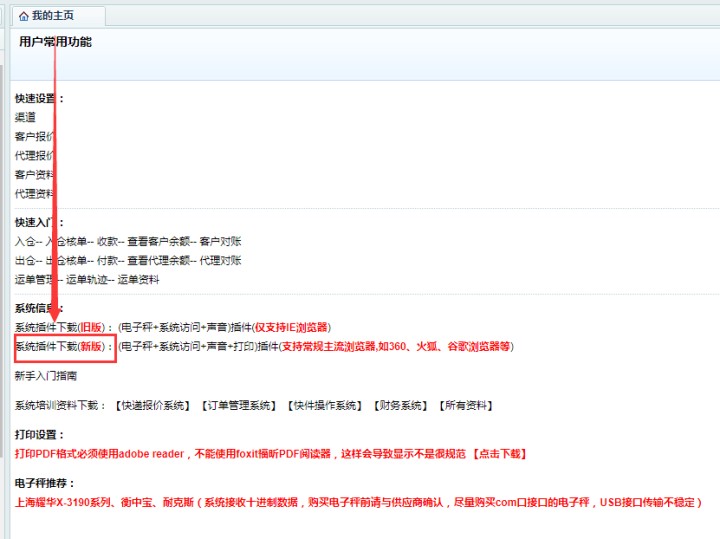The image size is (720, 539).
Task: Download 快件操作系统 training material
Action: pos(325,406)
